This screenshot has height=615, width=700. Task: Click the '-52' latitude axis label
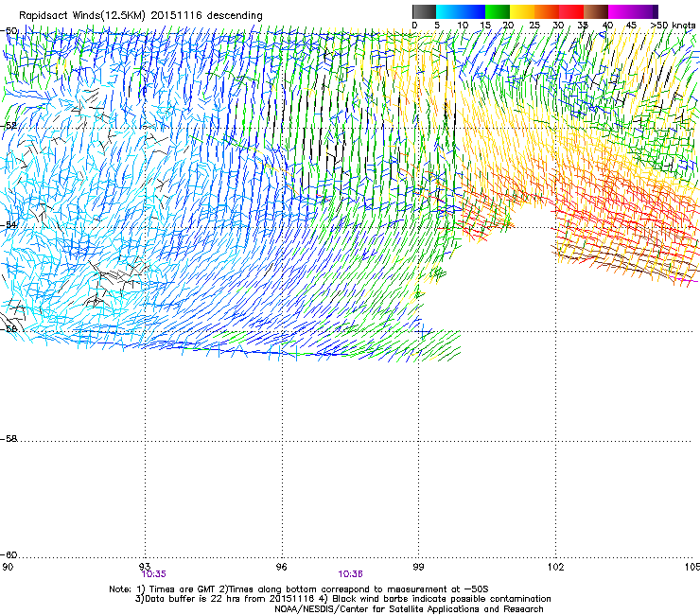9,126
